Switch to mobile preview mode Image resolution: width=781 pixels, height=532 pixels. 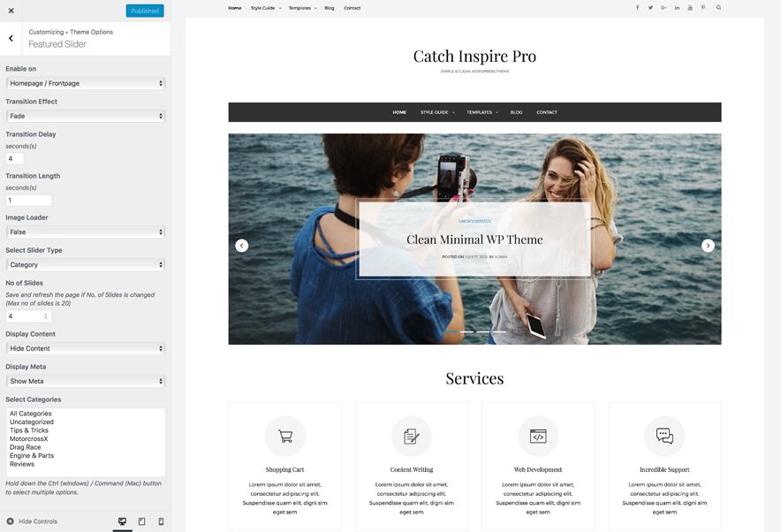pyautogui.click(x=161, y=521)
